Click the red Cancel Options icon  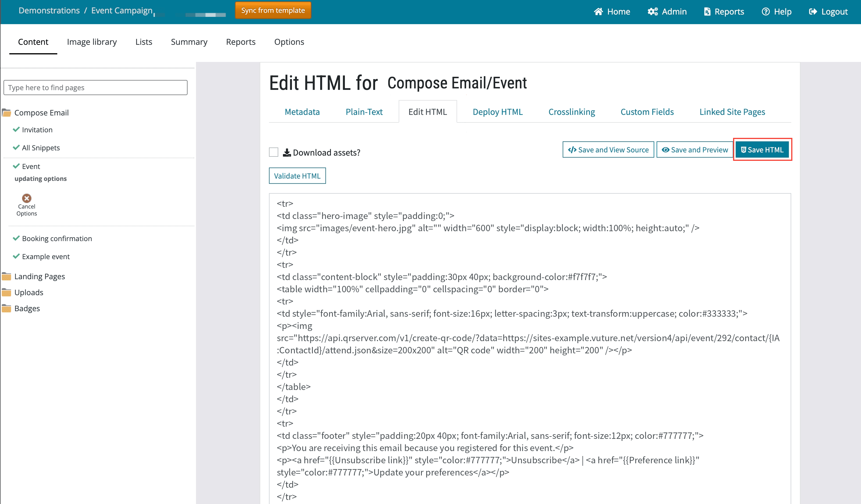coord(27,198)
